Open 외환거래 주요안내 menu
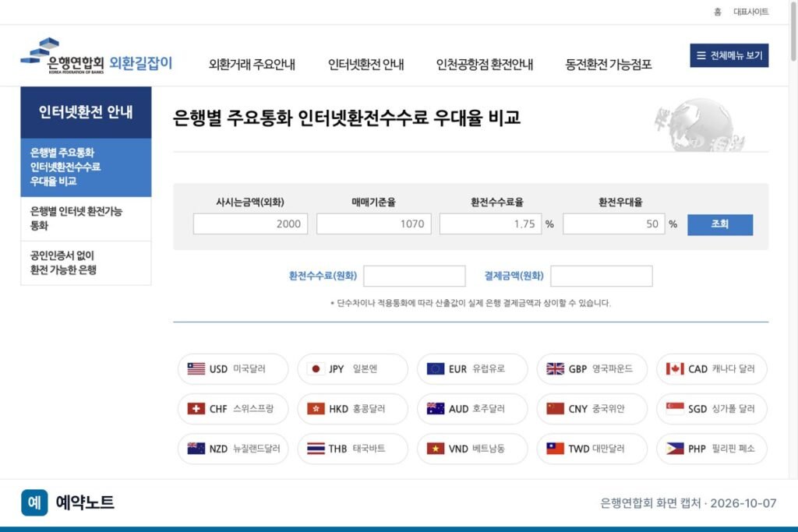The height and width of the screenshot is (532, 798). tap(252, 64)
